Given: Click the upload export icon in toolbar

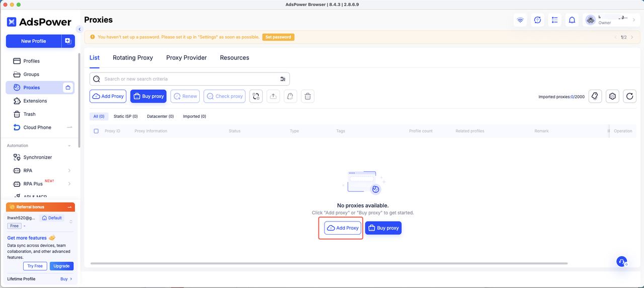Looking at the screenshot, I should tap(273, 96).
